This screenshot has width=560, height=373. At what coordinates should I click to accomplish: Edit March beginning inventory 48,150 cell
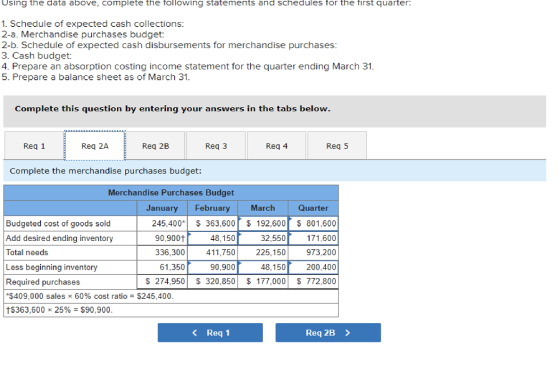coord(263,267)
